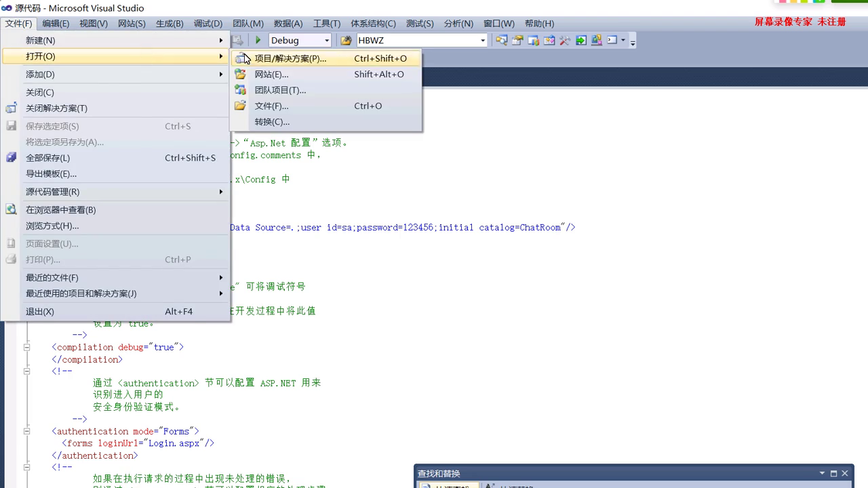Open 查找和替换 panel window position dropdown
The width and height of the screenshot is (868, 488).
coord(822,474)
